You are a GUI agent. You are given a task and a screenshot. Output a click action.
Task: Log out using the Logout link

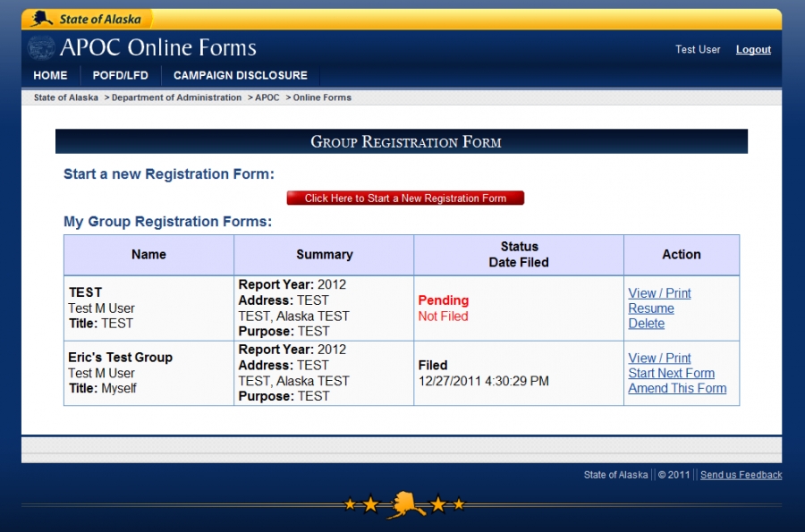tap(753, 50)
